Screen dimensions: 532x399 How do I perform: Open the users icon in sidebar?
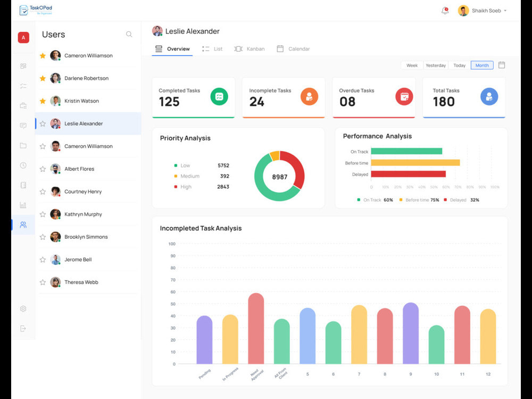click(x=23, y=225)
